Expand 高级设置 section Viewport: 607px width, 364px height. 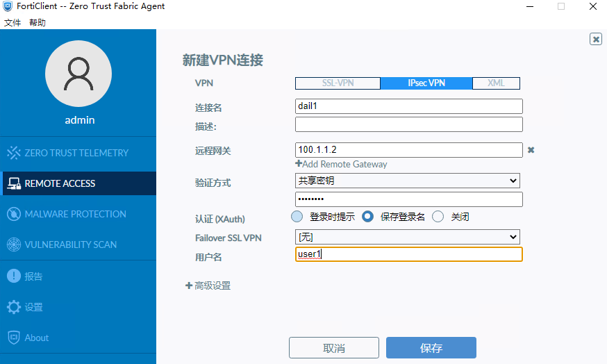pyautogui.click(x=208, y=286)
